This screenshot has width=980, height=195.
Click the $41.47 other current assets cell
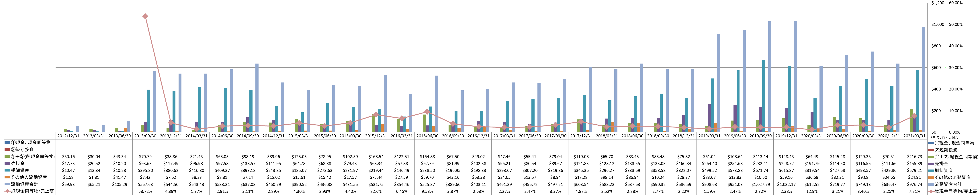[120, 178]
